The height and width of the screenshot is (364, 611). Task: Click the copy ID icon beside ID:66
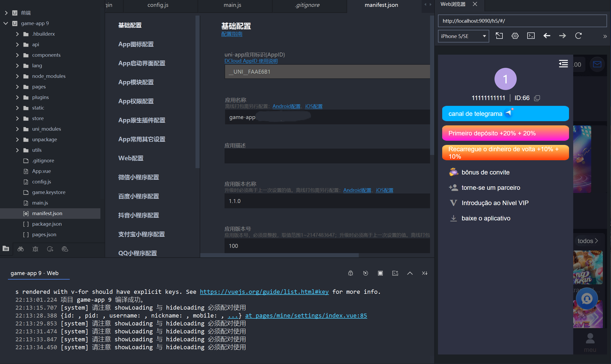(537, 98)
